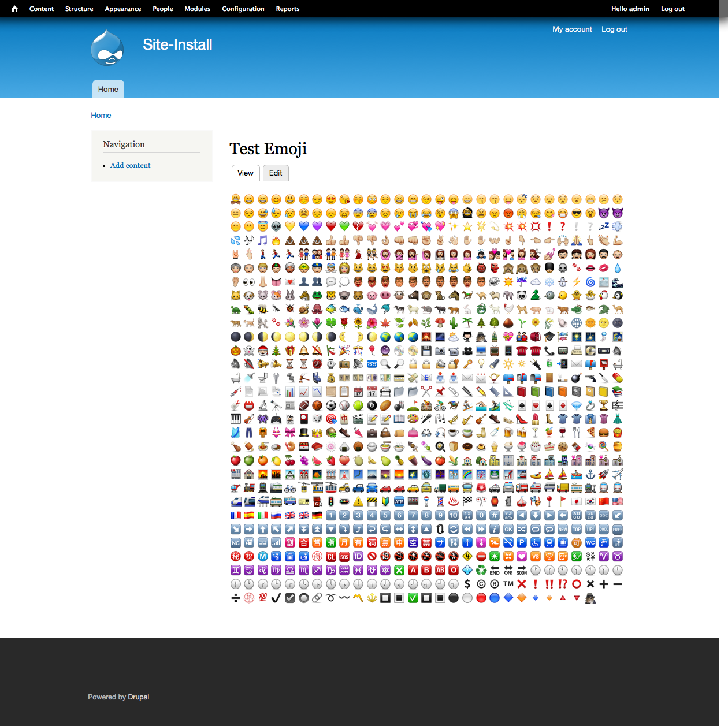The width and height of the screenshot is (728, 726).
Task: Click the Home breadcrumb link
Action: (x=101, y=115)
